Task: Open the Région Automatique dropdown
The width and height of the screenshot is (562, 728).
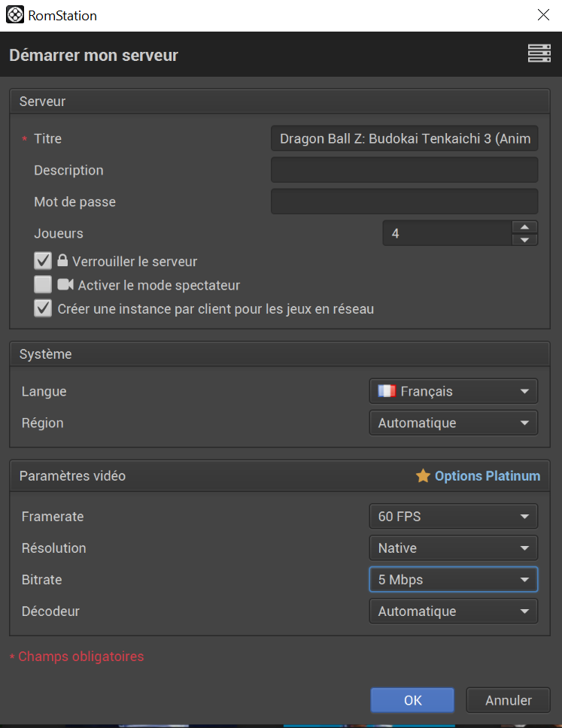Action: tap(454, 423)
